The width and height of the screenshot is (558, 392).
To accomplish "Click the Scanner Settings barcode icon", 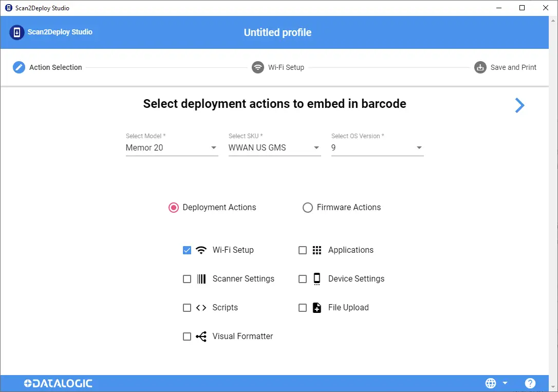I will (201, 279).
